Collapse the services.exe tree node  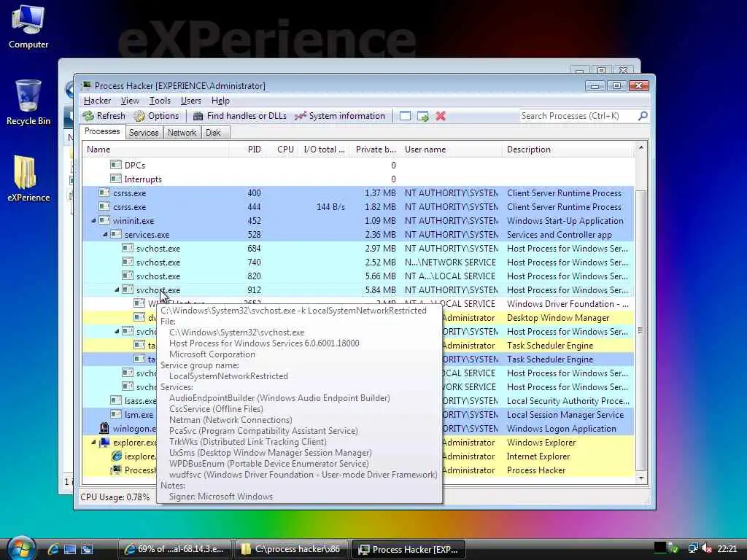click(x=105, y=234)
